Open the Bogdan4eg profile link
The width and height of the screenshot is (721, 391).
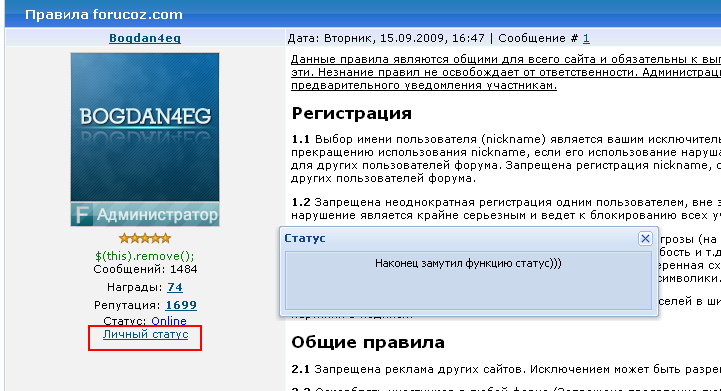145,38
